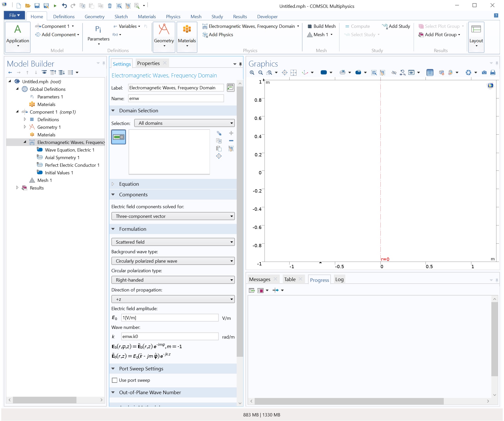Click Add Component button
The height and width of the screenshot is (421, 504).
57,35
